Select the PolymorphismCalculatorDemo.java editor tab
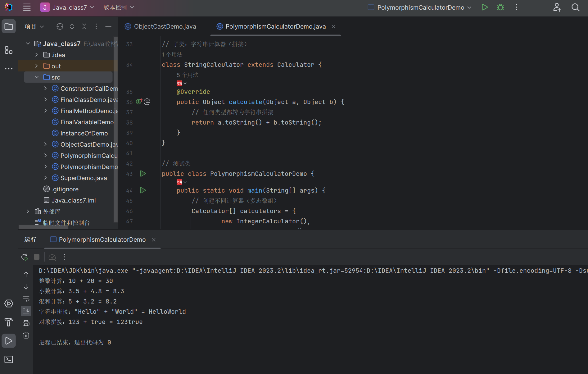The width and height of the screenshot is (588, 374). [275, 27]
